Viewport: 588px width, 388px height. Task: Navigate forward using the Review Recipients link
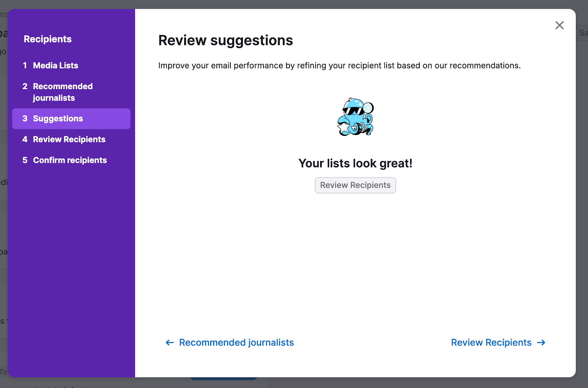tap(491, 342)
